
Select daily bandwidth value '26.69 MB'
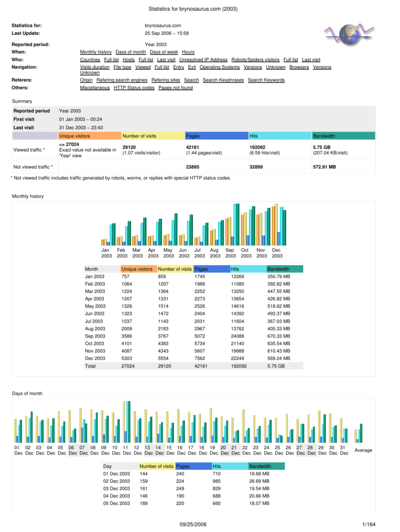tap(259, 482)
